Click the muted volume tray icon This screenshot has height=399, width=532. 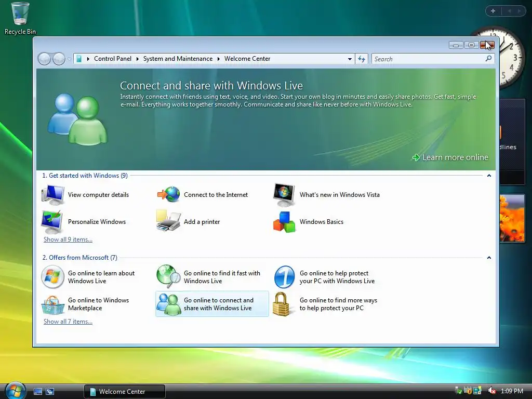point(491,391)
